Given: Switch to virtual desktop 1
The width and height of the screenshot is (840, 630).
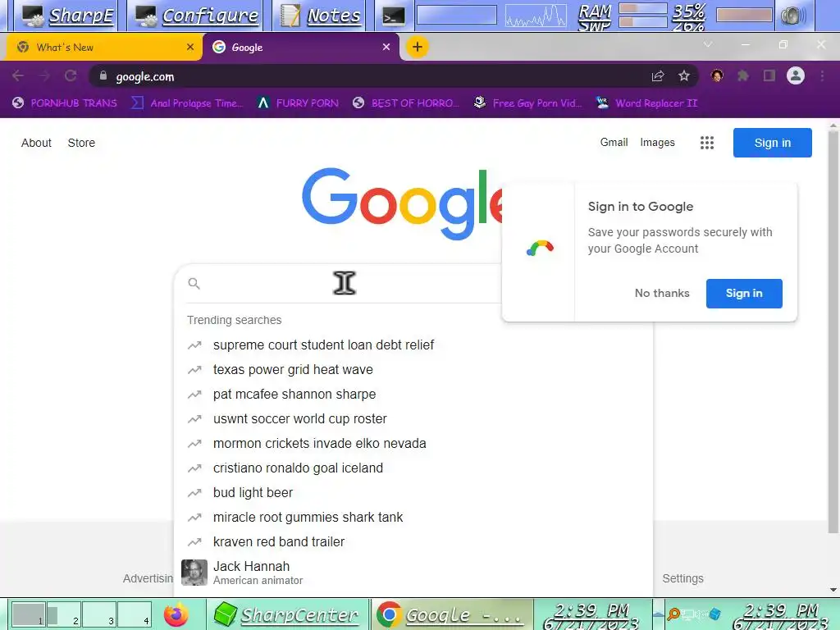Looking at the screenshot, I should 29,614.
